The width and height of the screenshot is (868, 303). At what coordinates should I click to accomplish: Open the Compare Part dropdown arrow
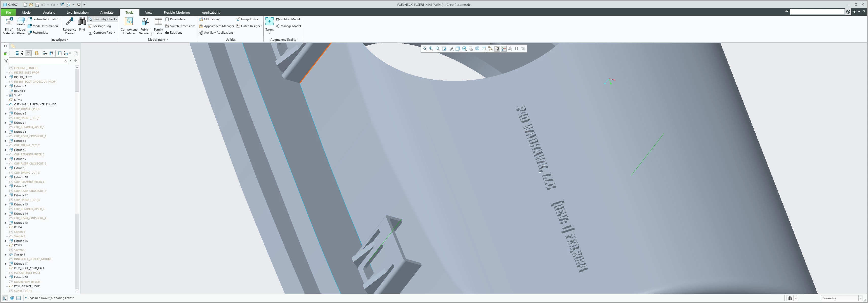(x=115, y=33)
